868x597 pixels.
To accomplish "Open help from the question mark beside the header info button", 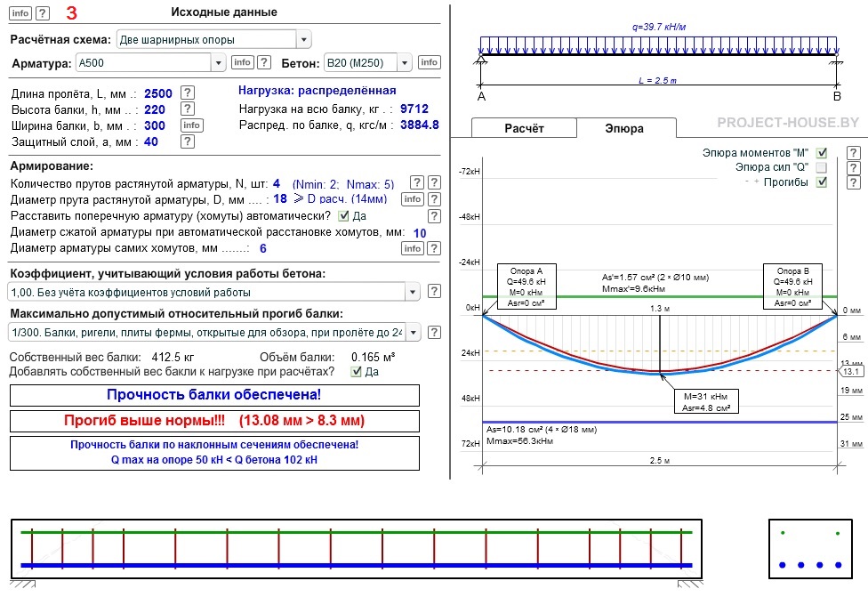I will coord(43,13).
